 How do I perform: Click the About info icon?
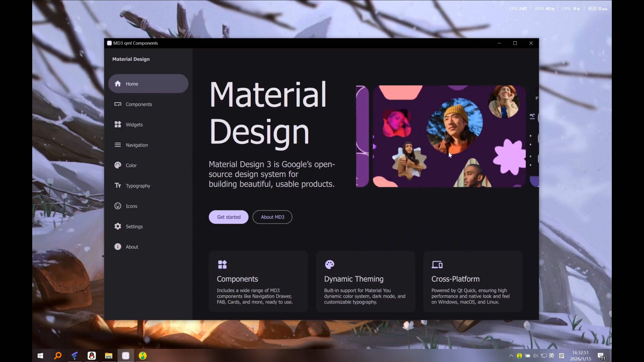(x=118, y=247)
